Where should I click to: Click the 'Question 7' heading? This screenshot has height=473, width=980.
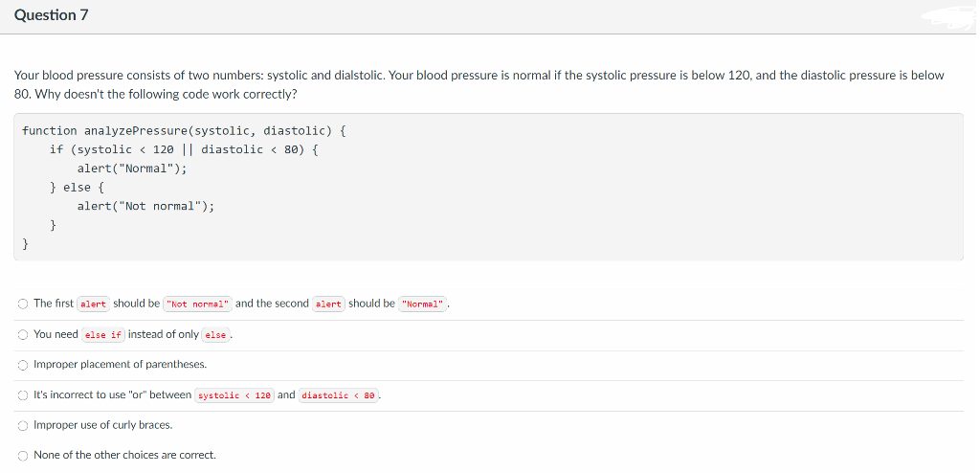point(52,15)
